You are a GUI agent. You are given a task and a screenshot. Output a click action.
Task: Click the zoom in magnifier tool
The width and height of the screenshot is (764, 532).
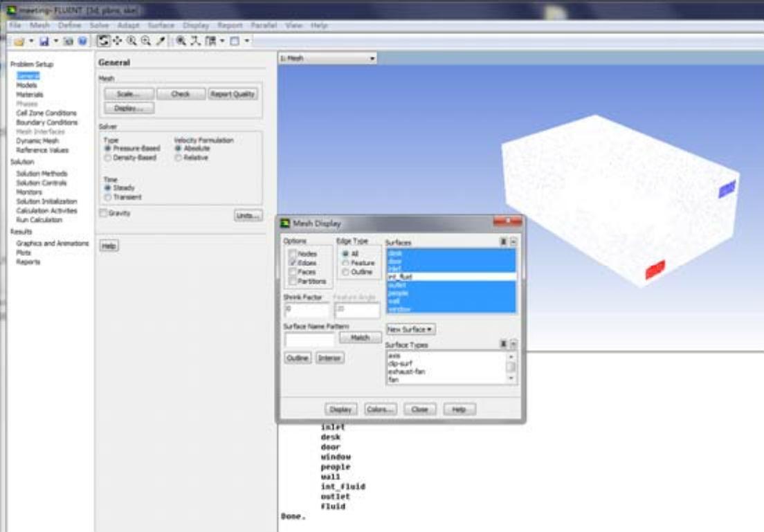(x=131, y=42)
